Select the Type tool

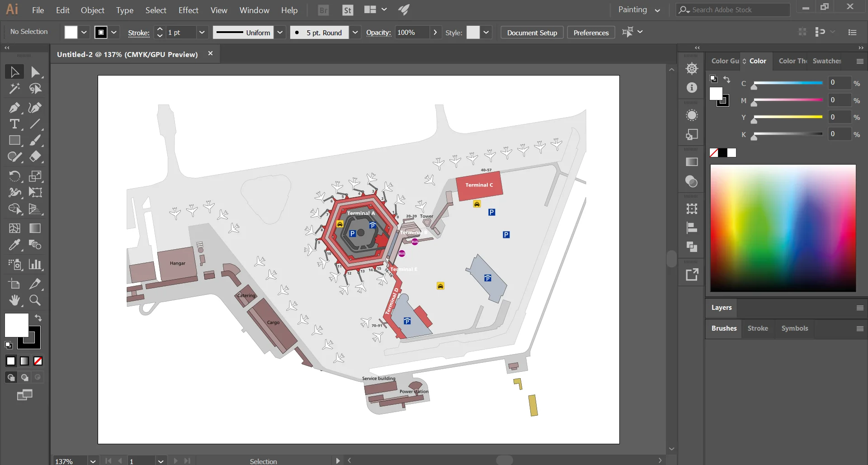(x=15, y=124)
